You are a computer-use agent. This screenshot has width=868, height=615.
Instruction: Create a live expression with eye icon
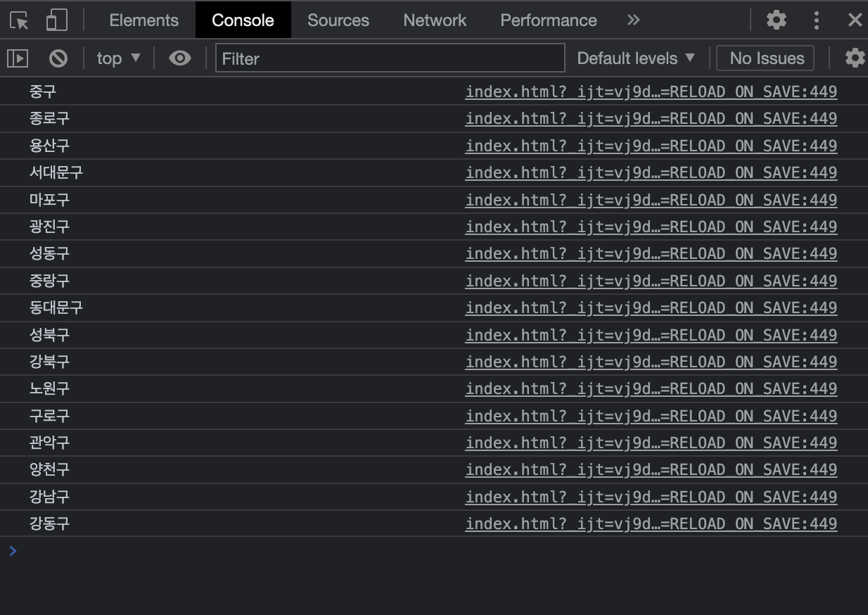[x=180, y=58]
